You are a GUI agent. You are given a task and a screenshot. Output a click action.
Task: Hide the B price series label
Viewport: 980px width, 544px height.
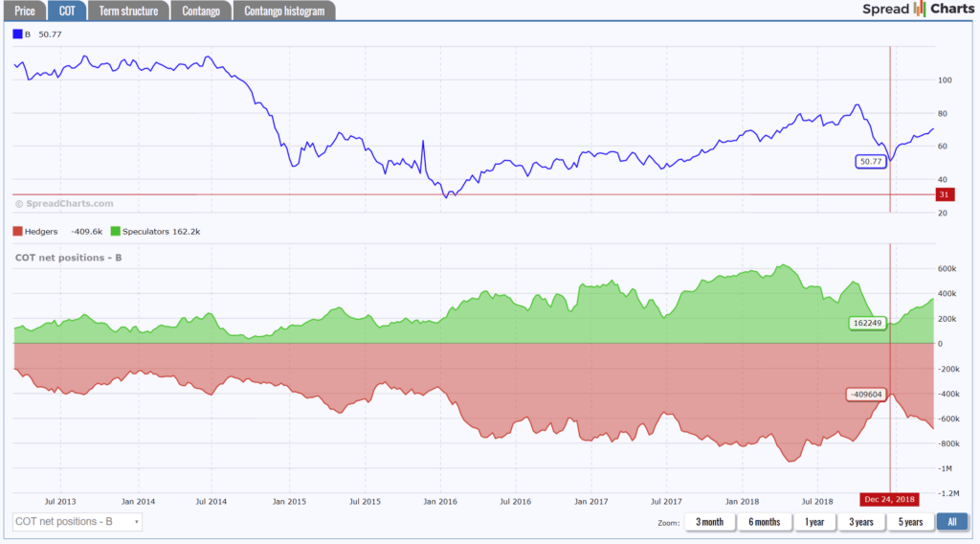(28, 34)
